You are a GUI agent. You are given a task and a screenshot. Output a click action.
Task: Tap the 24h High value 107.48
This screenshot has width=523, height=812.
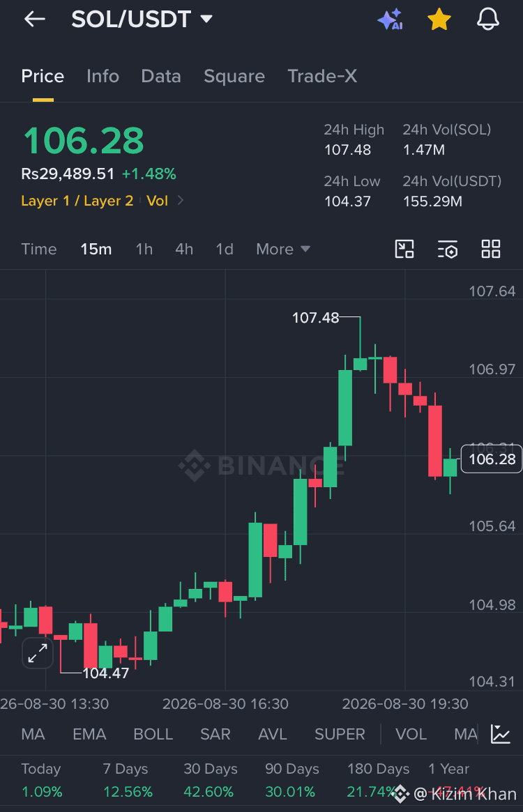(x=347, y=150)
